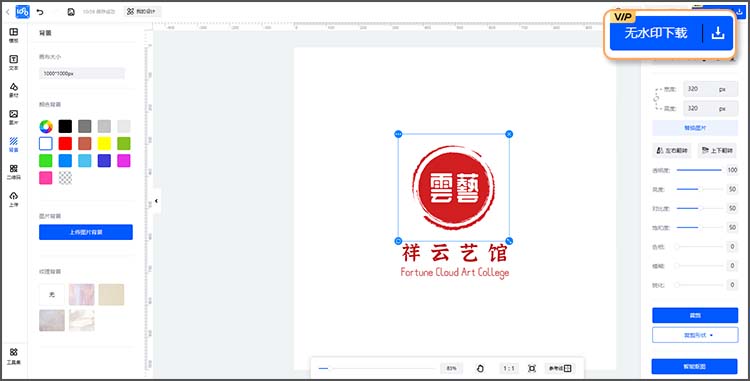Open the image panel in the sidebar
This screenshot has height=381, width=750.
13,117
